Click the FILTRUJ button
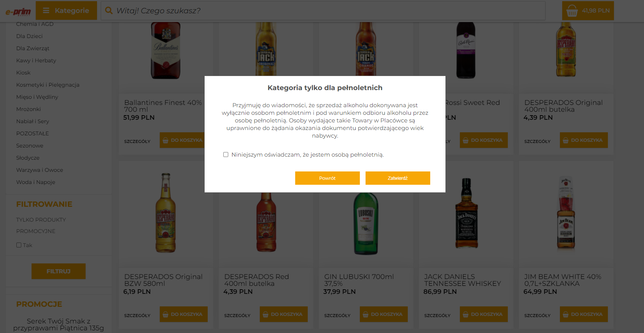The width and height of the screenshot is (644, 333). (58, 271)
